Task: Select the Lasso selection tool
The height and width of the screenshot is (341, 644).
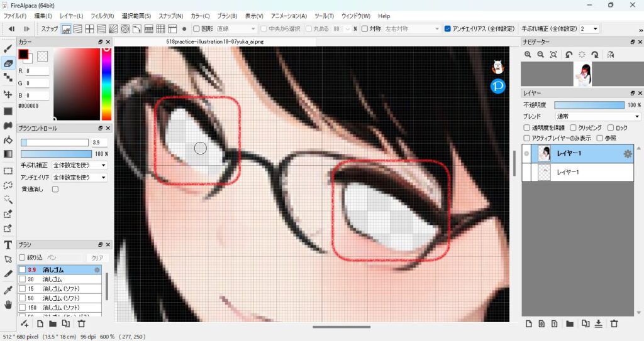Action: pyautogui.click(x=8, y=185)
